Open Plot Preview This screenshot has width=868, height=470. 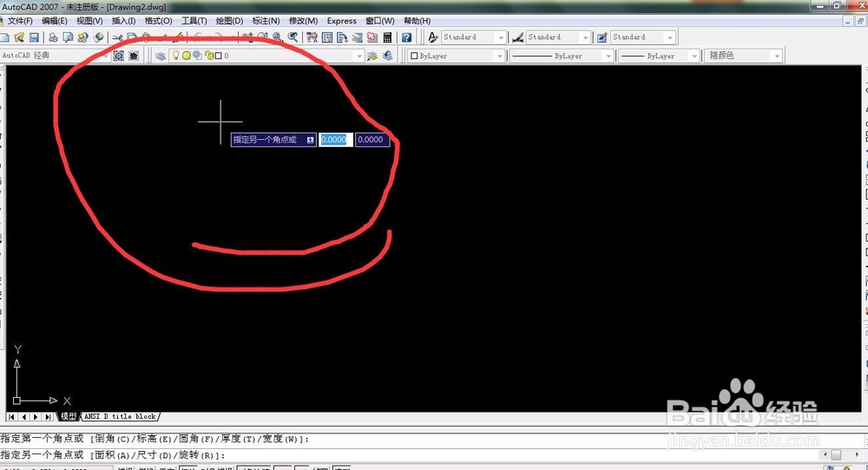[x=68, y=37]
